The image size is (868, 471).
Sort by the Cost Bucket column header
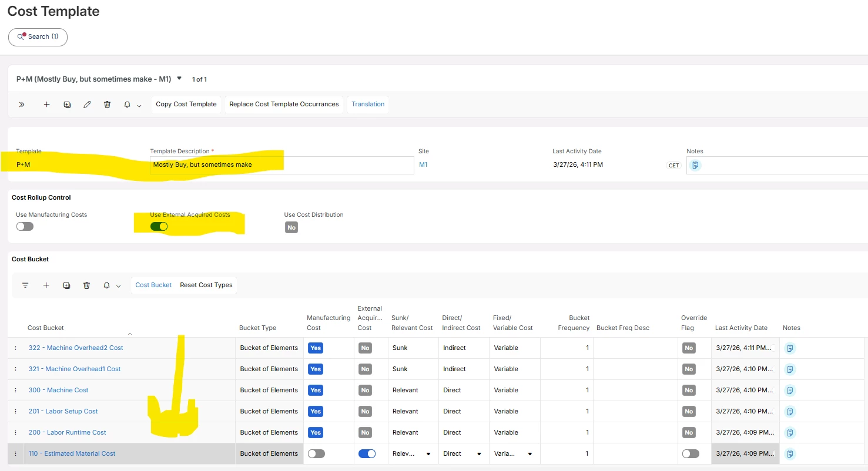pyautogui.click(x=46, y=328)
